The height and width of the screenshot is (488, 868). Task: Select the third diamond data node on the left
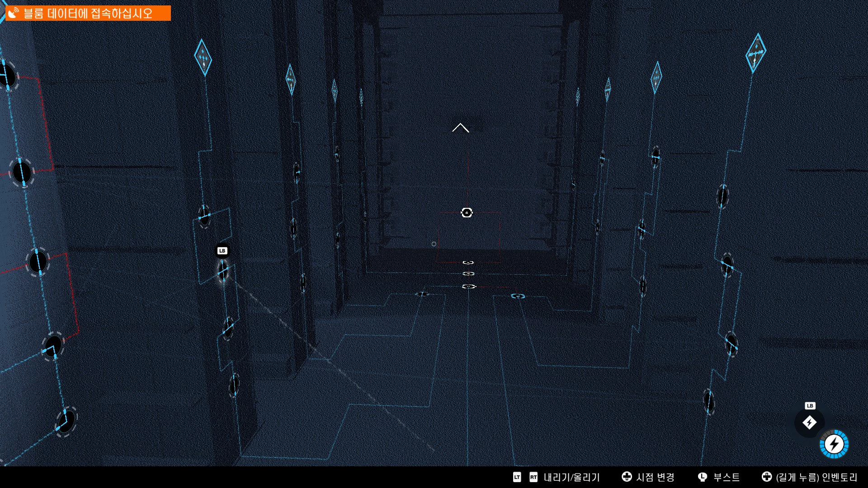[335, 90]
